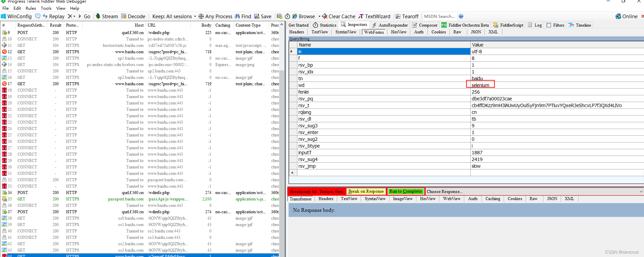The image size is (644, 257).
Task: Toggle Stream mode arrow icon
Action: [98, 16]
